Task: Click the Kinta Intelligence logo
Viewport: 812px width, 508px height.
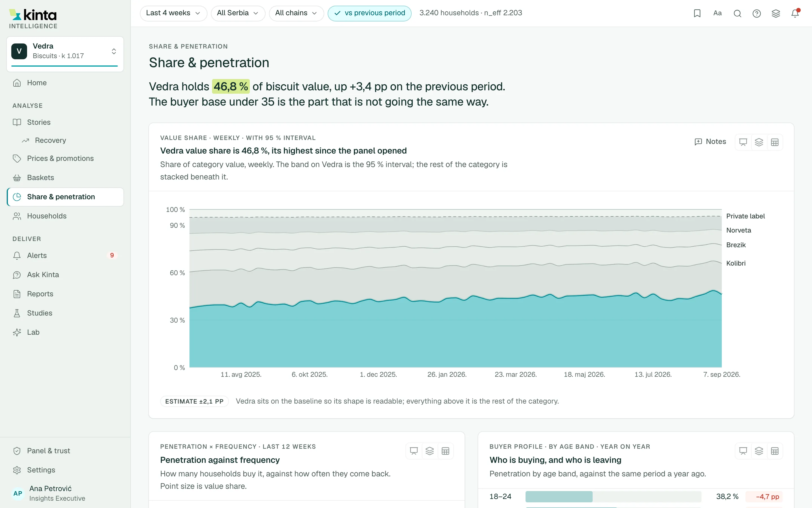Action: [33, 19]
